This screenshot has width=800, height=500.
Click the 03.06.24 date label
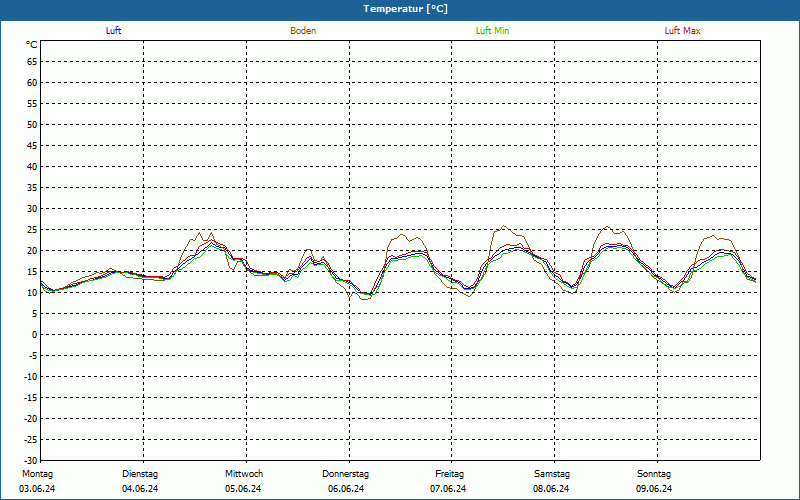coord(37,489)
